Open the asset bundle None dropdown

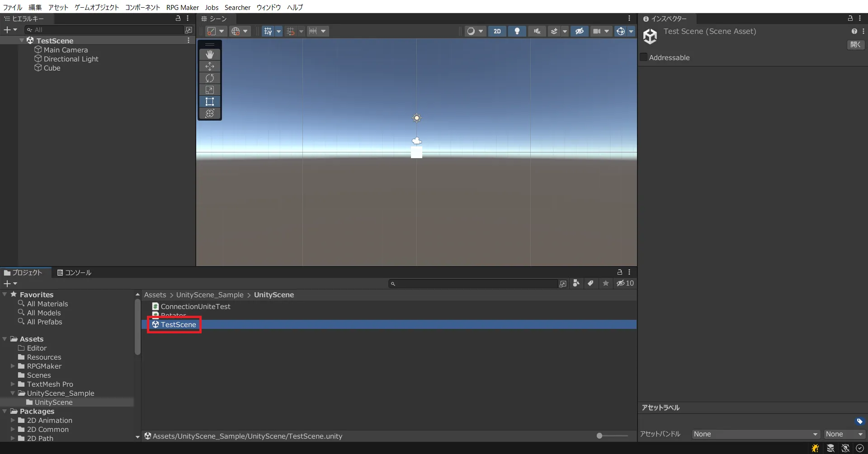pyautogui.click(x=755, y=434)
